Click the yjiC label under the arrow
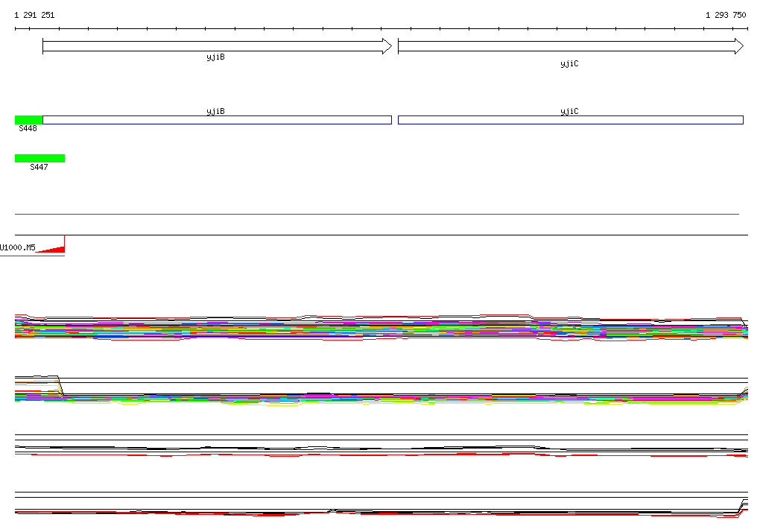Screen dimensions: 763x532 pyautogui.click(x=569, y=64)
